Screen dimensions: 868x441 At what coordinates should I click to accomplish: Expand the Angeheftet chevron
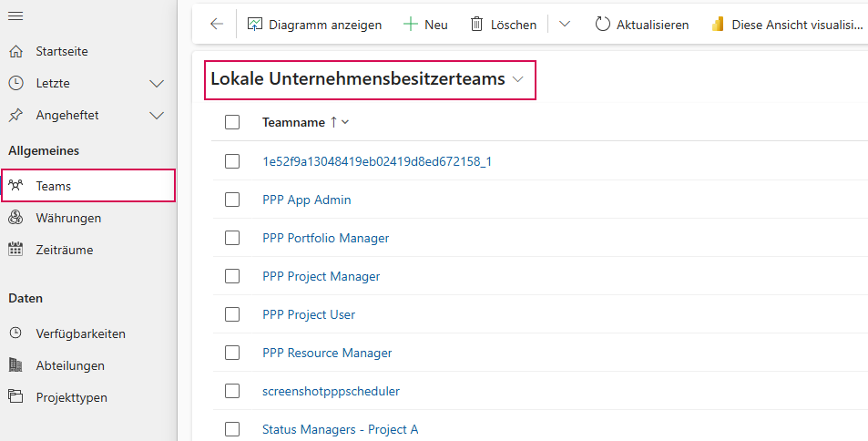[158, 116]
